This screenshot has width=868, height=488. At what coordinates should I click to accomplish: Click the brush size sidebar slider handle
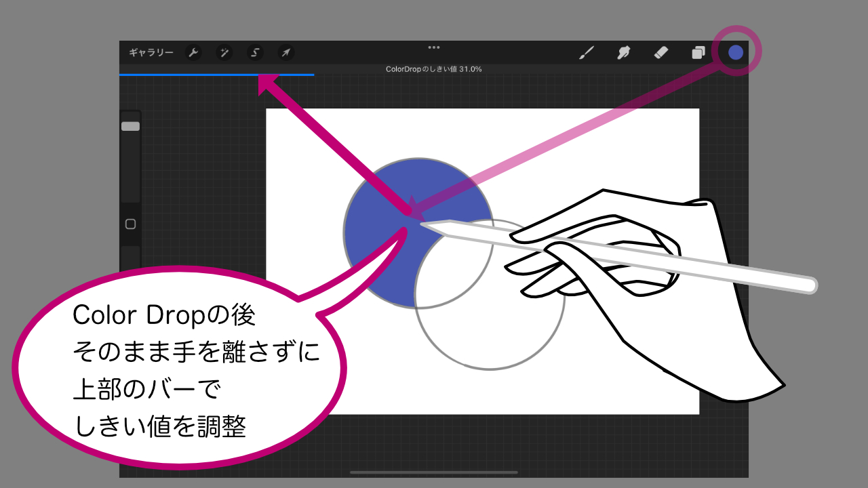[x=130, y=126]
